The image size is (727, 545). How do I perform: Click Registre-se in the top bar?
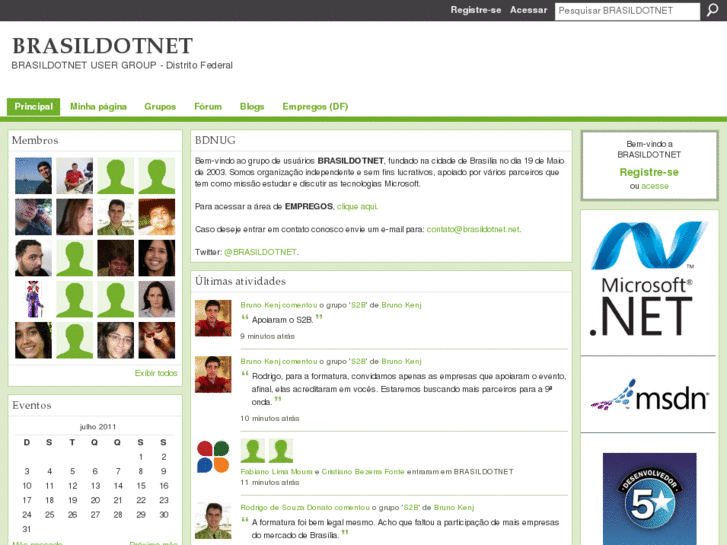476,10
